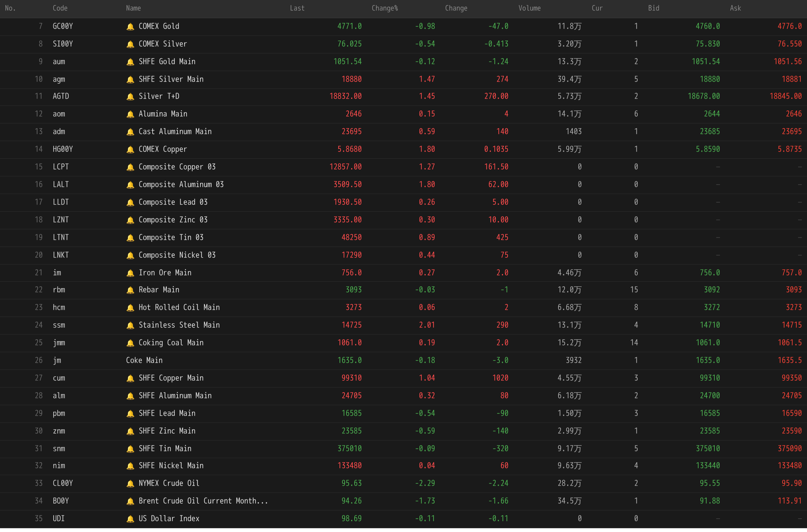Click the bell icon for SHFE Silver Main
The height and width of the screenshot is (532, 807).
130,79
